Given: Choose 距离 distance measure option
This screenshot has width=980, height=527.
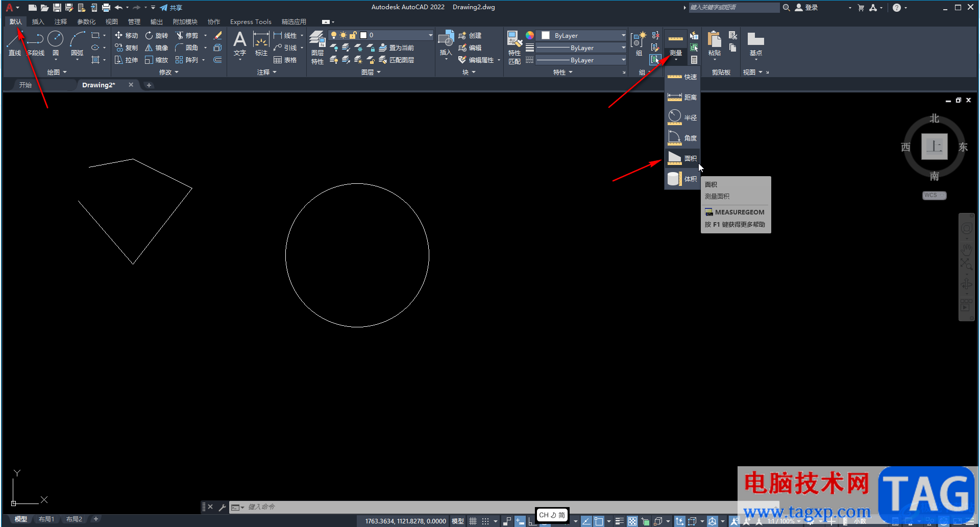Looking at the screenshot, I should coord(682,97).
